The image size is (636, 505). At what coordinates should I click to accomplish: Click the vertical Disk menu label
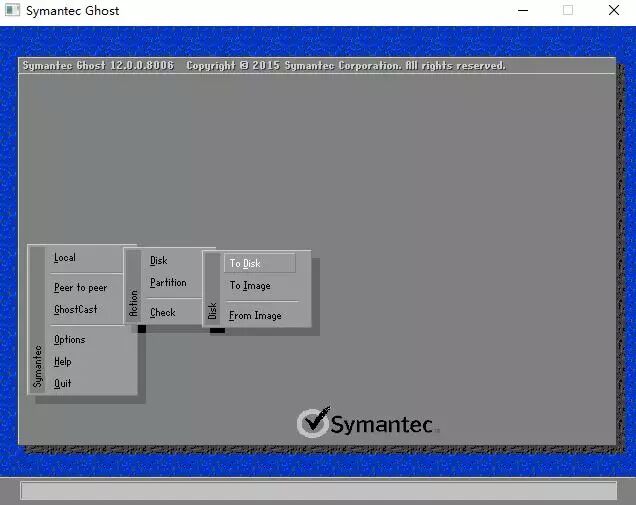click(212, 311)
